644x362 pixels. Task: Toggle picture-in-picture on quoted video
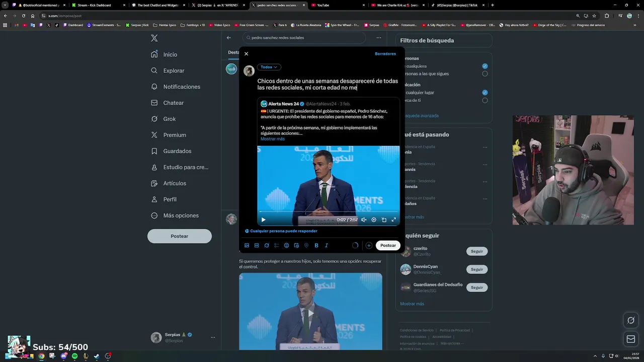[384, 220]
